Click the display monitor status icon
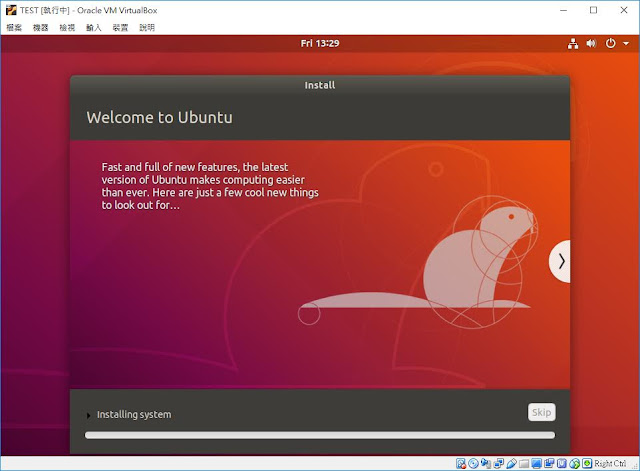 click(536, 463)
